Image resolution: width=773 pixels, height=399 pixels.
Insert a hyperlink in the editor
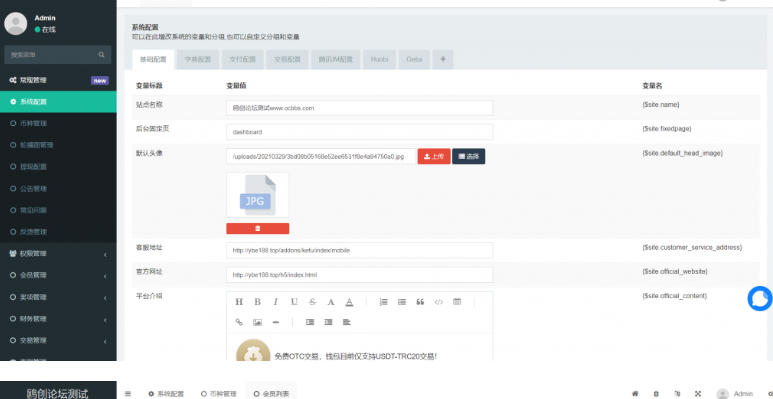239,322
